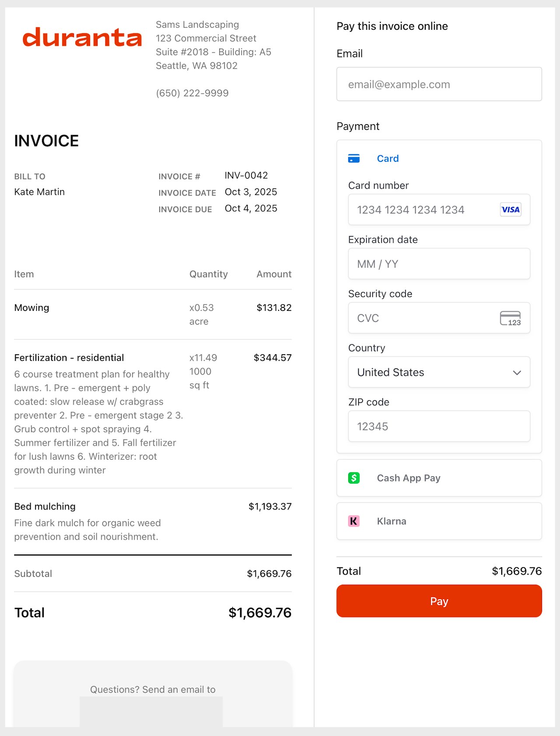This screenshot has width=560, height=736.
Task: Click the Country dropdown chevron arrow
Action: click(x=517, y=373)
